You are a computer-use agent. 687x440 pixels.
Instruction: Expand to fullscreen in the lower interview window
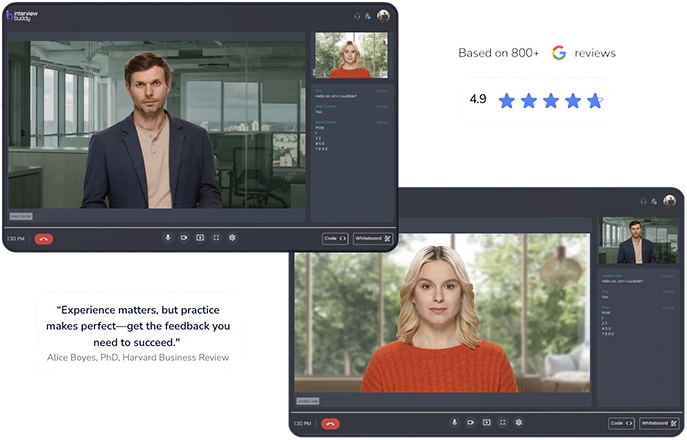tap(503, 423)
